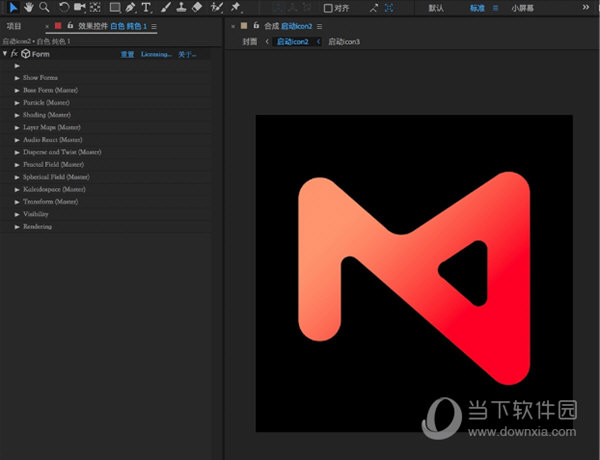600x460 pixels.
Task: Switch to the 小屏幕 workspace
Action: (x=522, y=8)
